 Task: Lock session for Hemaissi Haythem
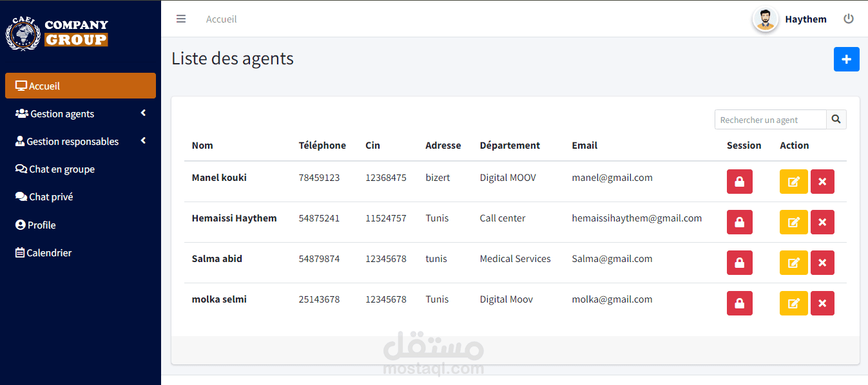click(x=740, y=222)
